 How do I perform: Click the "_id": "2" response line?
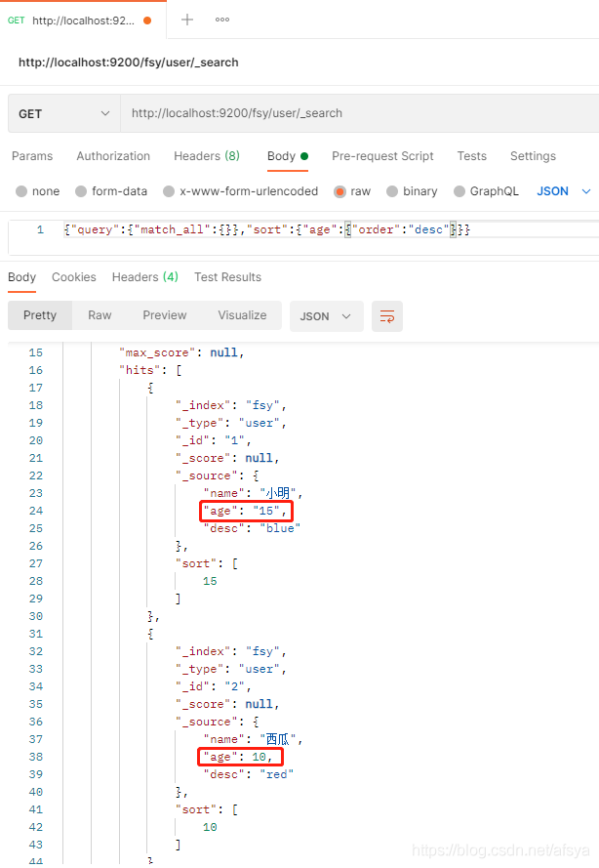[214, 686]
